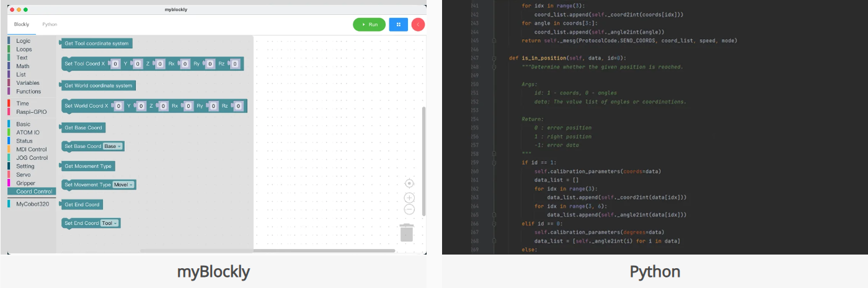Screen dimensions: 868x288
Task: Open the Functions block category
Action: (x=29, y=91)
